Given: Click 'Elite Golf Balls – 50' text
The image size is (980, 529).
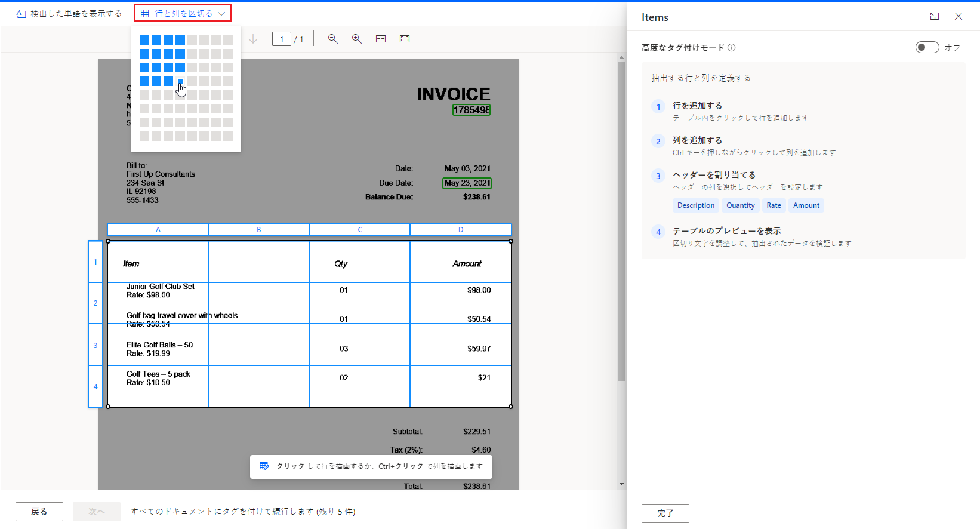Looking at the screenshot, I should coord(159,345).
